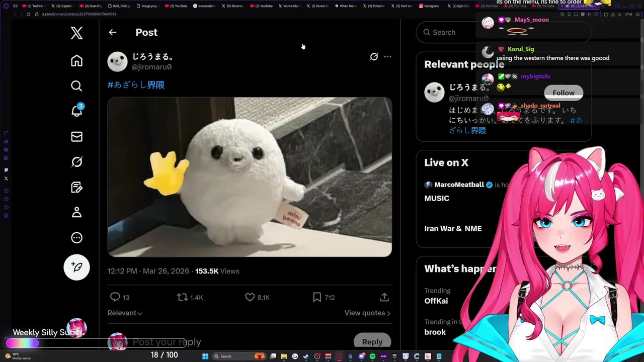Open Iran War & NME live item
Image resolution: width=644 pixels, height=362 pixels.
[x=453, y=228]
